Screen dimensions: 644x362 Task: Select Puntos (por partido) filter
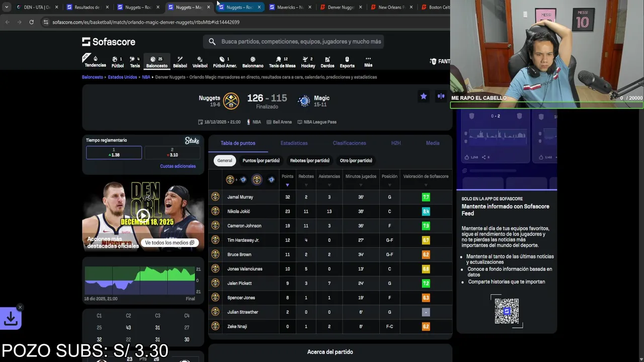261,160
